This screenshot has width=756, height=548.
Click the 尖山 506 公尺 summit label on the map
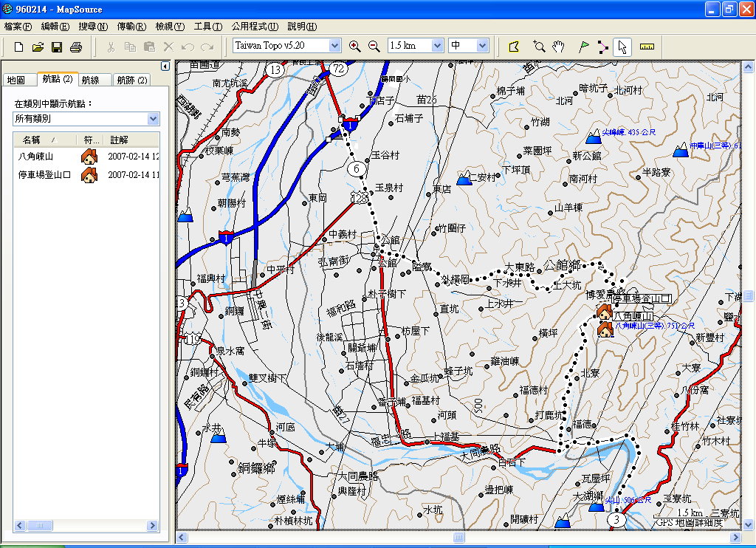(628, 500)
